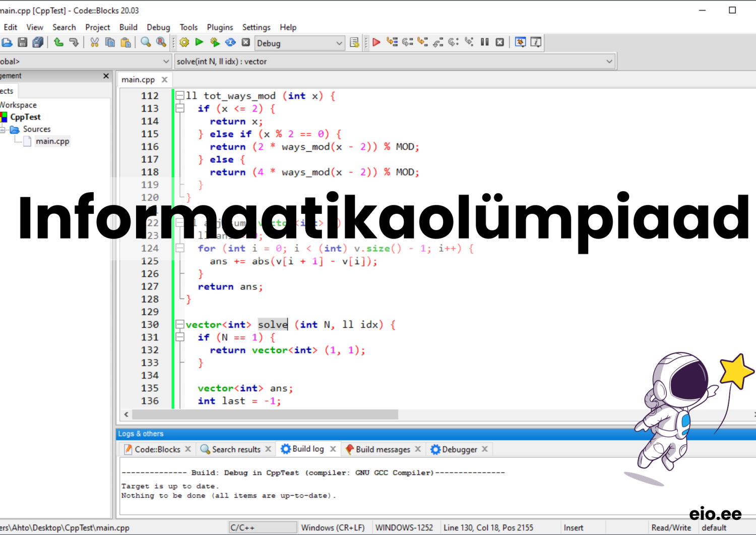Collapse the tot_ways_mod function fold at line 112
756x535 pixels.
pyautogui.click(x=180, y=95)
